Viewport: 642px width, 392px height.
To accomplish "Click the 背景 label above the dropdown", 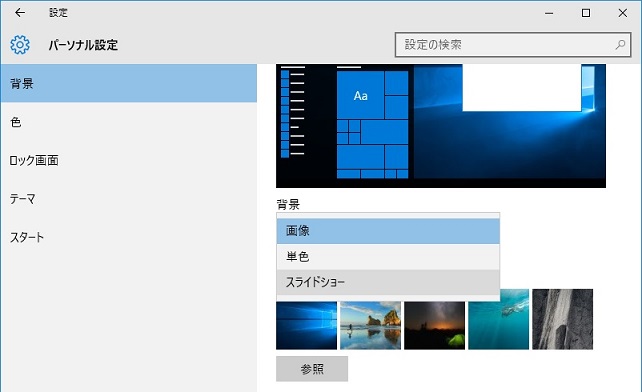I will point(288,204).
